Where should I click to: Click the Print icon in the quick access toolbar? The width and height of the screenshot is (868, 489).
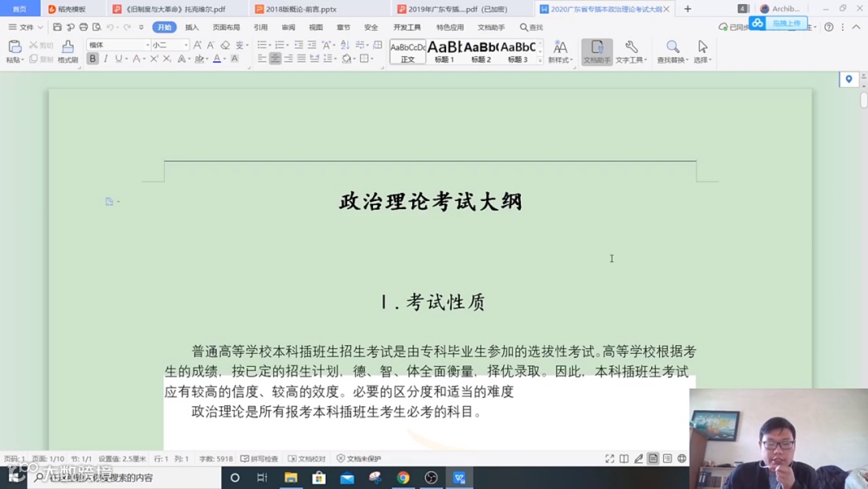click(x=83, y=27)
